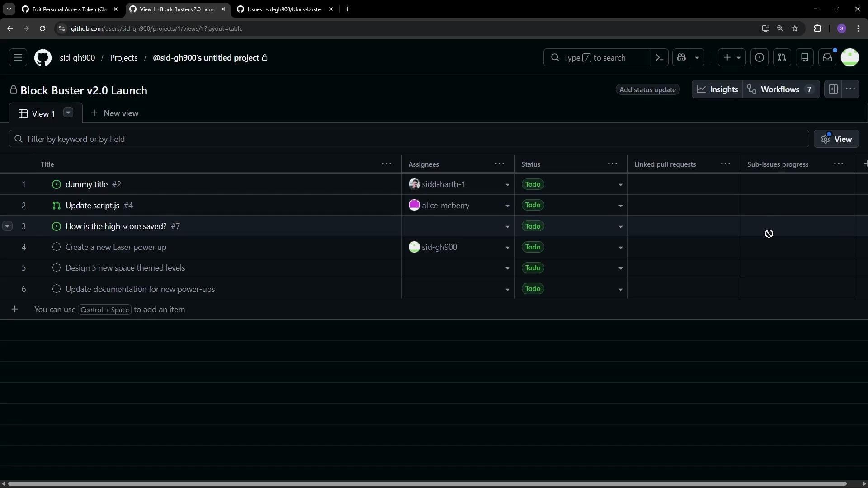Create a New view tab
868x488 pixels.
tap(115, 113)
